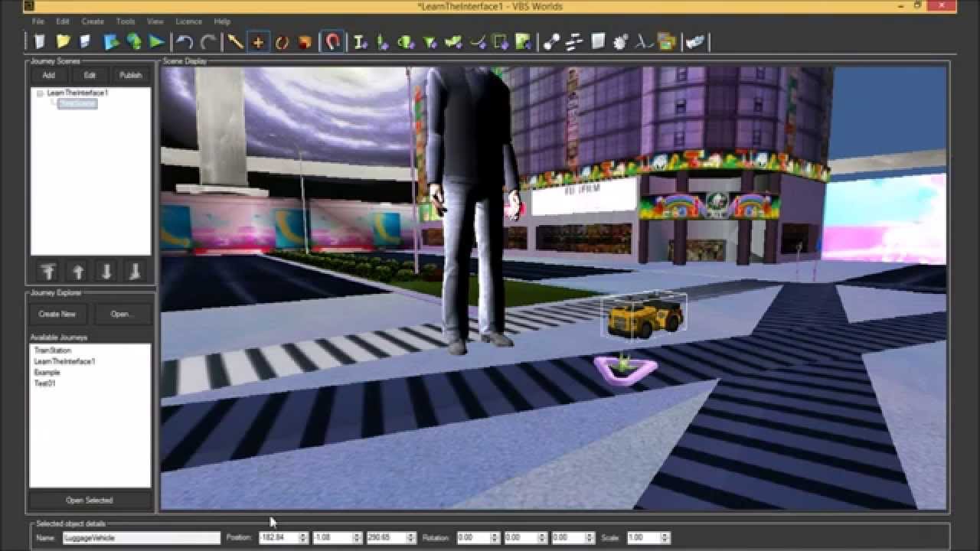Click the Redo arrow icon
980x551 pixels.
tap(207, 41)
